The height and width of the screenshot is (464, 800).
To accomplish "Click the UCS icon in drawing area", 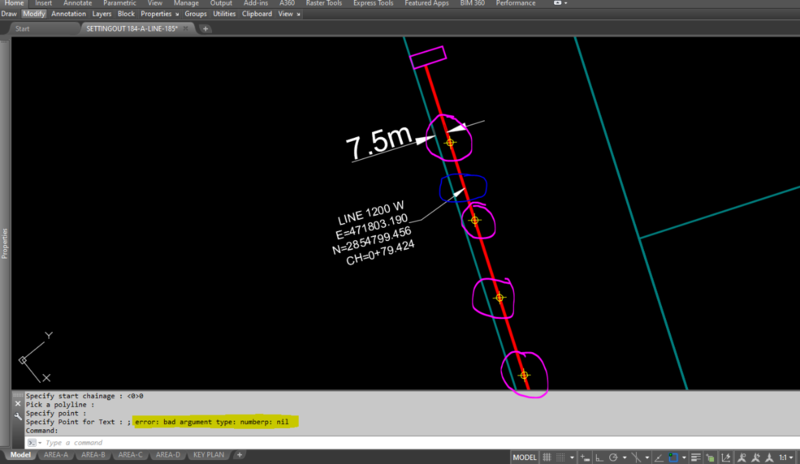I will [x=23, y=359].
